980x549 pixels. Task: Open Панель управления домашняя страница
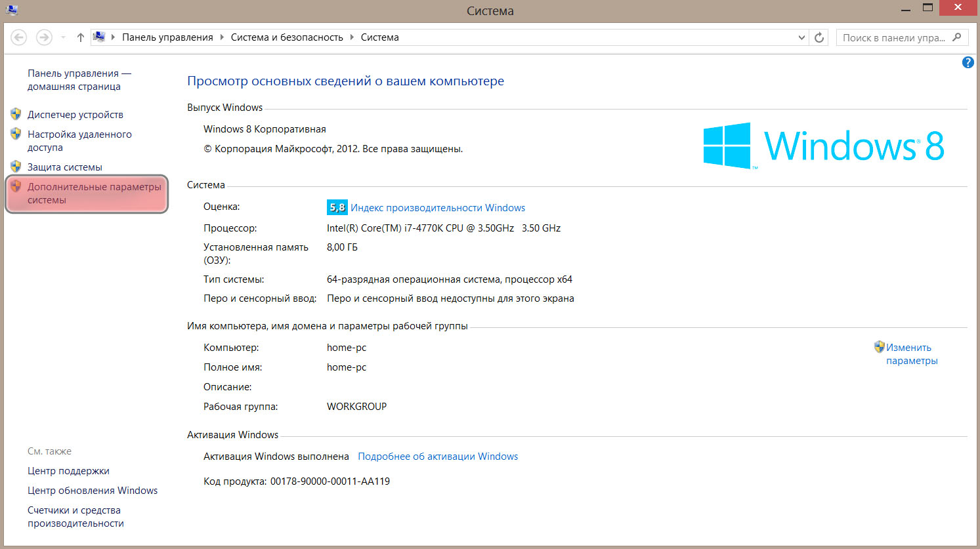[x=79, y=80]
